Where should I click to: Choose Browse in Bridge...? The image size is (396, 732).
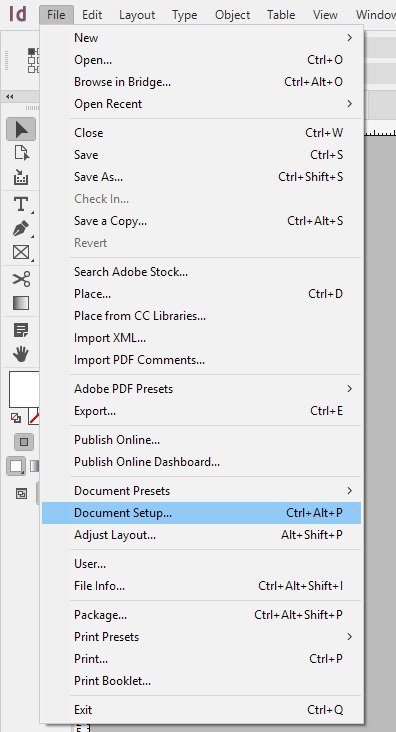click(x=201, y=82)
